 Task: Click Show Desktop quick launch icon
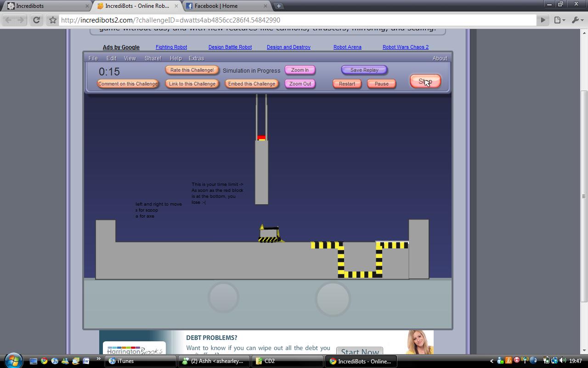point(34,361)
